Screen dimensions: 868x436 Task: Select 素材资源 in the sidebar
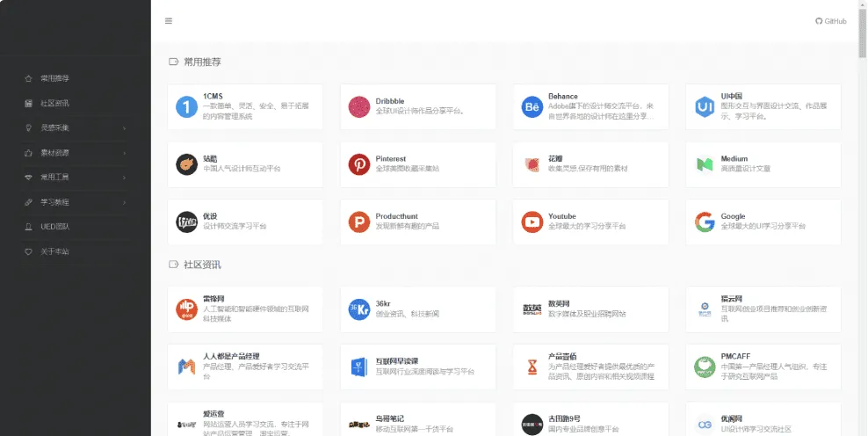(54, 153)
